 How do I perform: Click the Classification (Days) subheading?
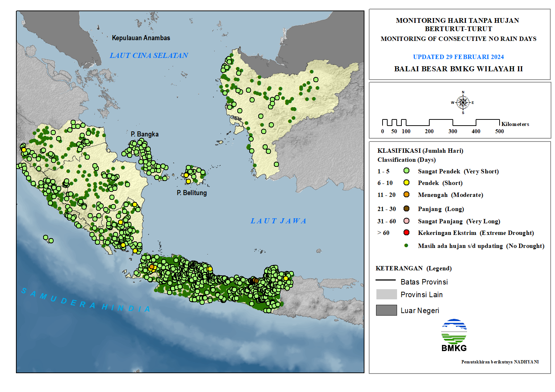406,160
